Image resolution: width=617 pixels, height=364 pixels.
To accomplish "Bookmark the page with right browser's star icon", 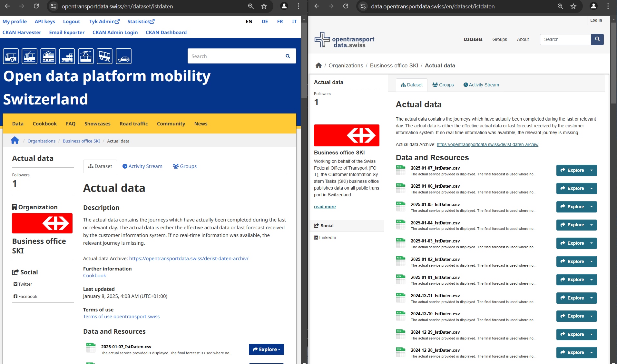I will coord(573,6).
